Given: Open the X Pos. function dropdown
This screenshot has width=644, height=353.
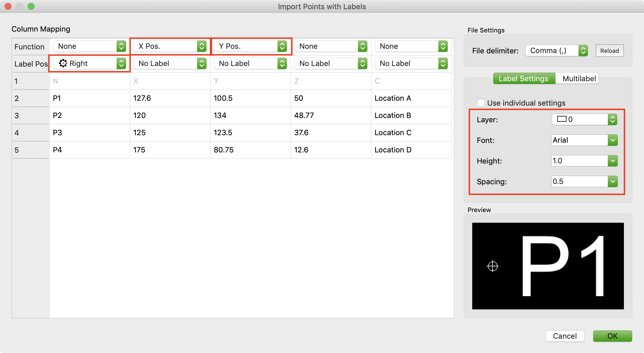Looking at the screenshot, I should pyautogui.click(x=170, y=46).
